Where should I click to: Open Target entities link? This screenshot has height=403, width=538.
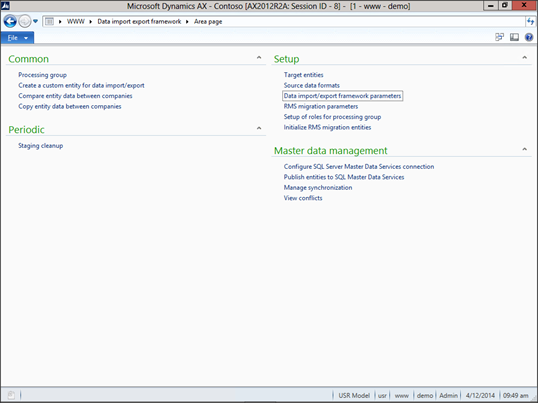[x=303, y=75]
